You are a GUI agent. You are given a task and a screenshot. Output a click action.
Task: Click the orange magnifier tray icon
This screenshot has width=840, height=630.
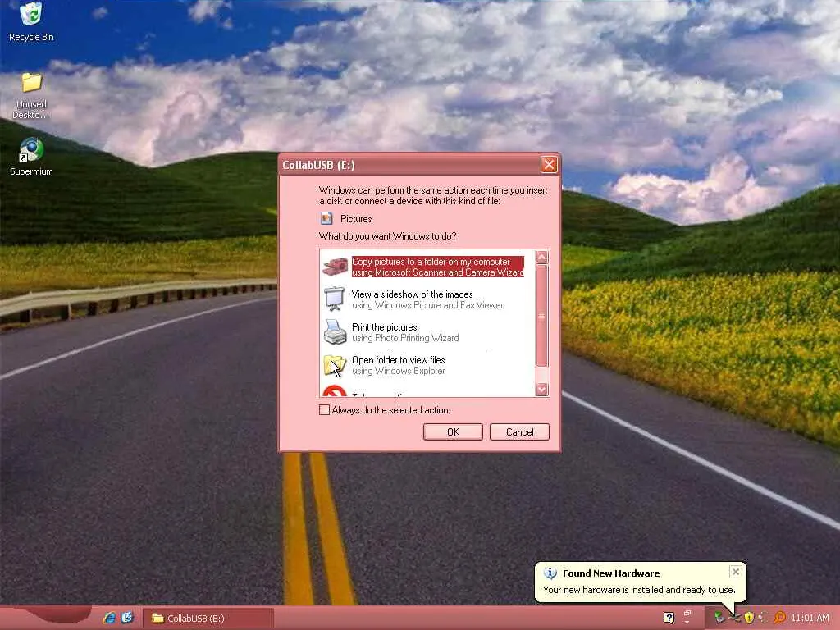(780, 618)
